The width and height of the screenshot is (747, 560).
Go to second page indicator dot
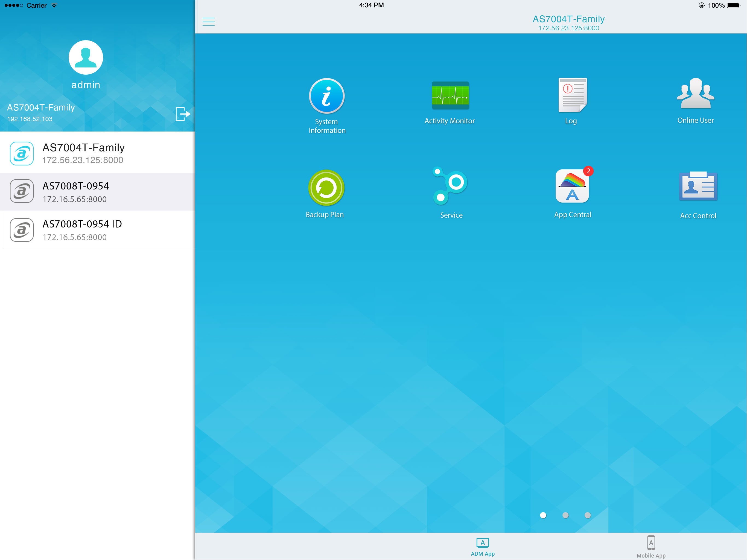565,515
